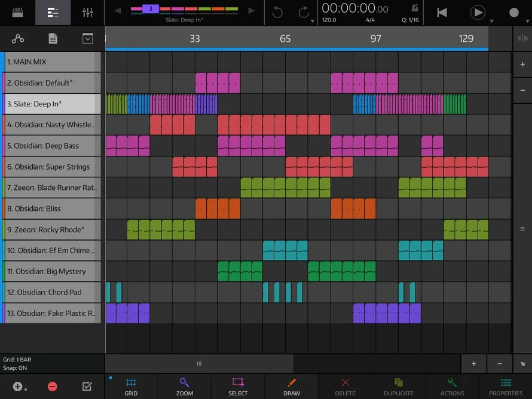
Task: Open the track routing nodes icon
Action: click(18, 39)
